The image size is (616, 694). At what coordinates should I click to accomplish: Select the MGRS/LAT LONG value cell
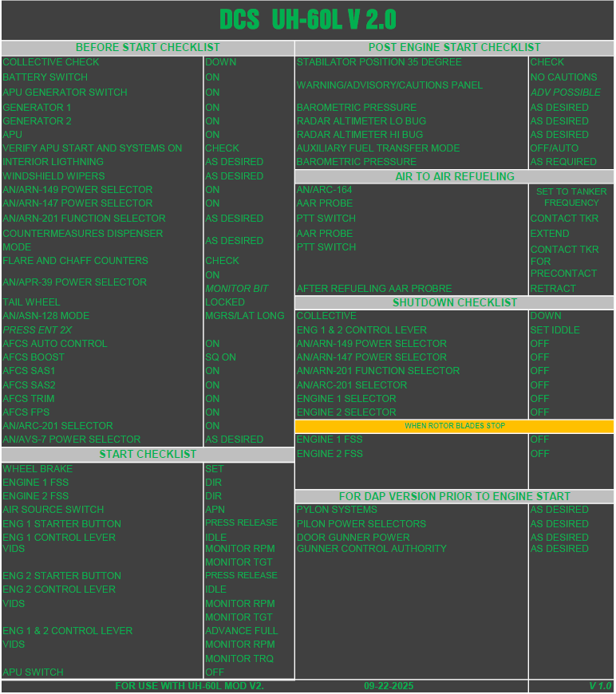(x=244, y=316)
